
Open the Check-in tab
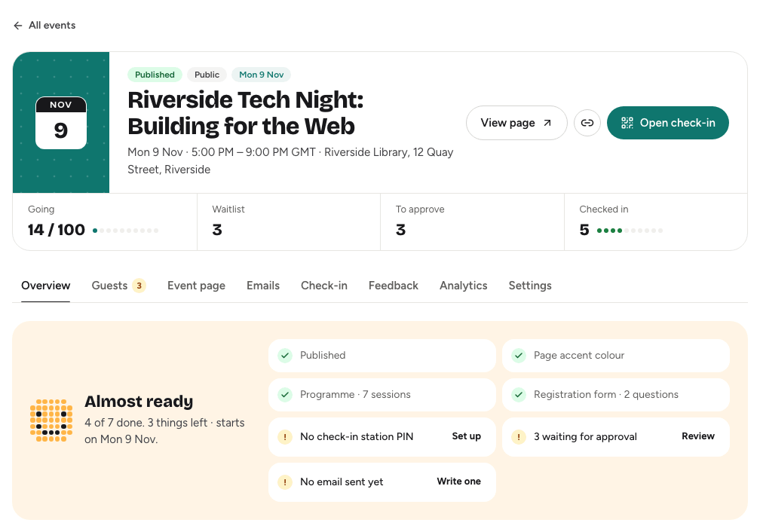pyautogui.click(x=324, y=286)
